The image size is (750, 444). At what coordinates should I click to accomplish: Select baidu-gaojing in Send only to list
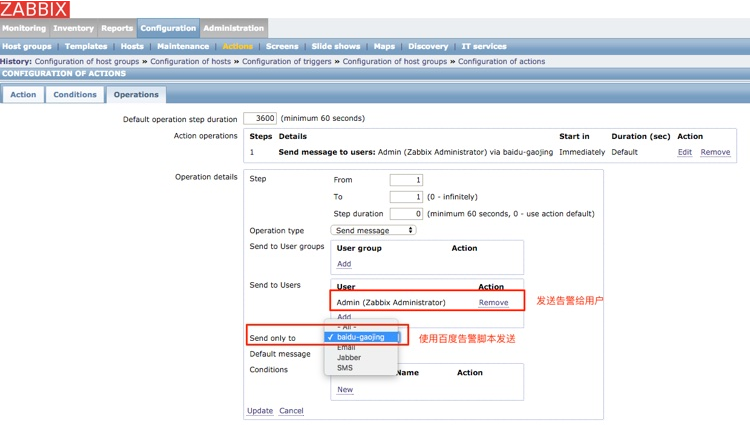[361, 337]
